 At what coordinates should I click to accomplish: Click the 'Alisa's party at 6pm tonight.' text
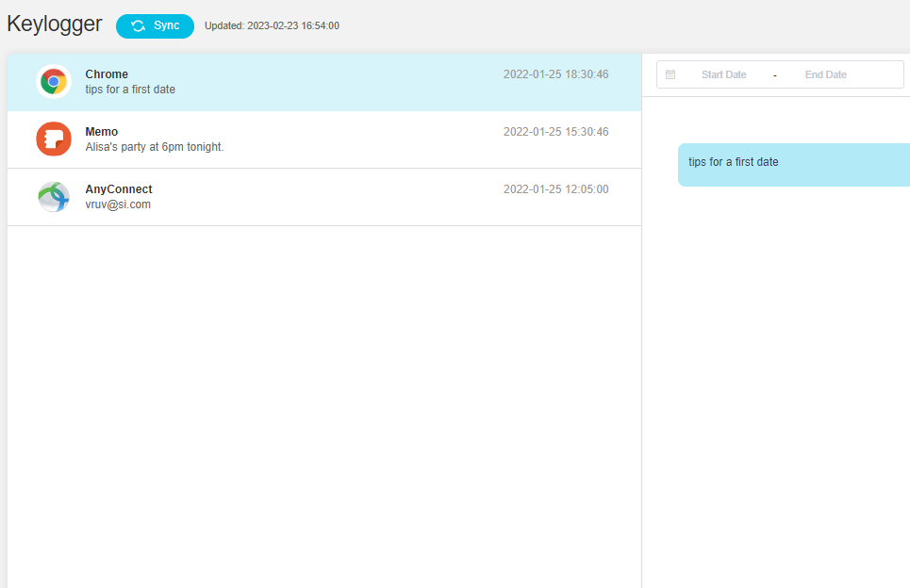pos(155,147)
